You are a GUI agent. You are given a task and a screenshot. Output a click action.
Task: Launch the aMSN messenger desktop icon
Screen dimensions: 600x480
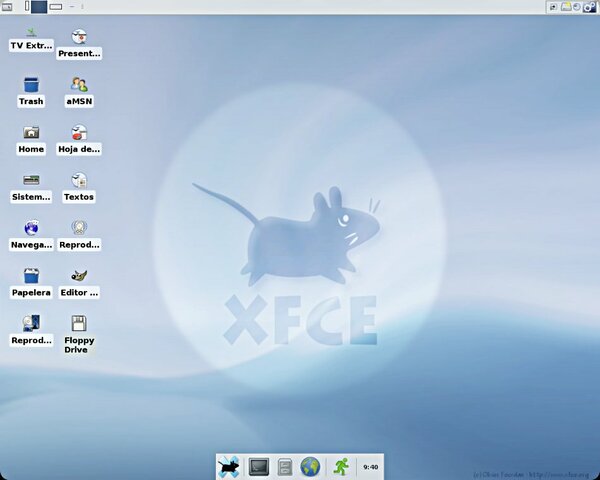[x=79, y=92]
